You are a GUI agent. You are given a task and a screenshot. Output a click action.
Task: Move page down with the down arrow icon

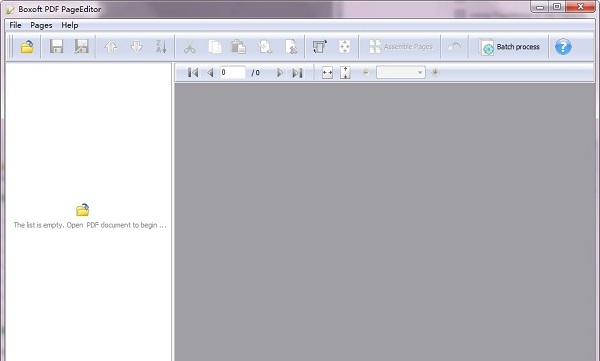click(x=137, y=47)
